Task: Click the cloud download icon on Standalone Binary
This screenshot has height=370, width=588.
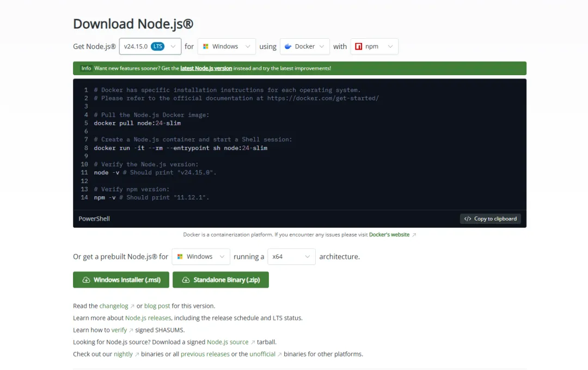Action: [x=186, y=280]
